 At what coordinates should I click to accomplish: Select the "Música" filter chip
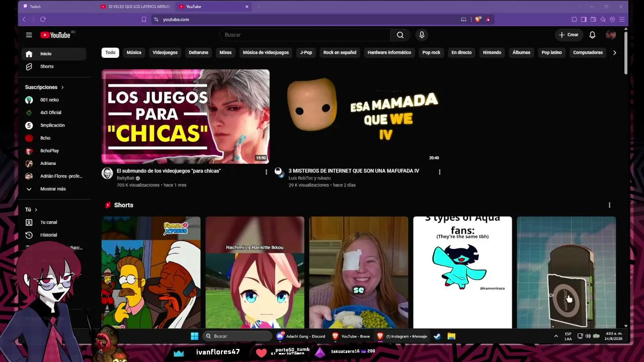[134, 52]
